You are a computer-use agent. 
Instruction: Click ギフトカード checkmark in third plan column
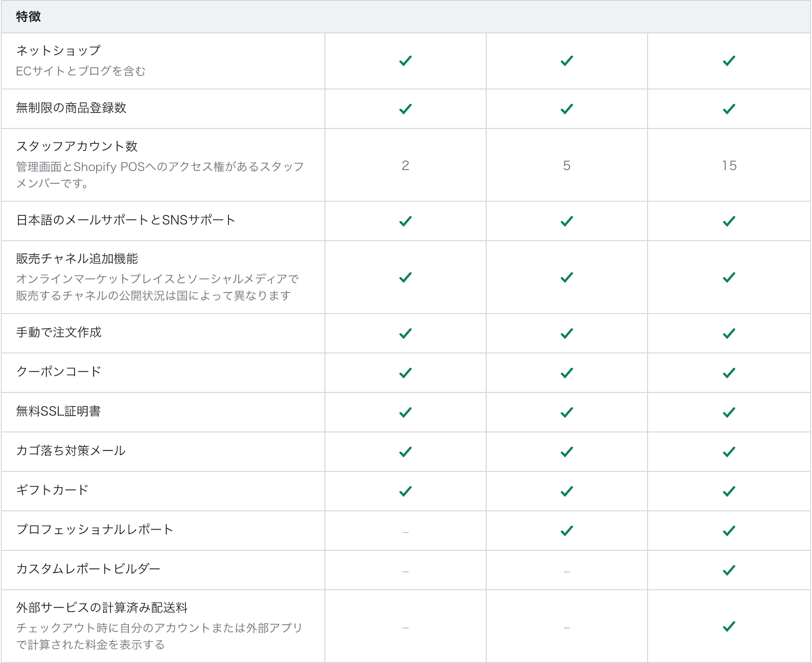(729, 491)
